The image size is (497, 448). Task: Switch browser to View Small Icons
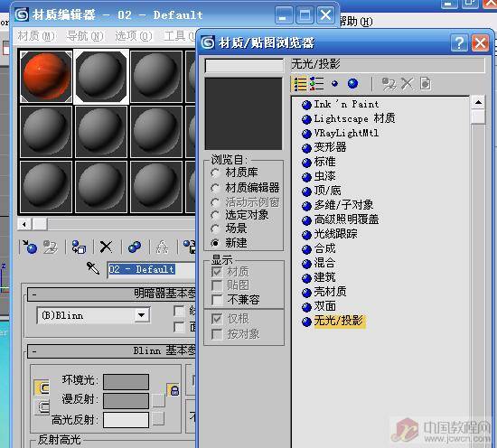coord(334,84)
